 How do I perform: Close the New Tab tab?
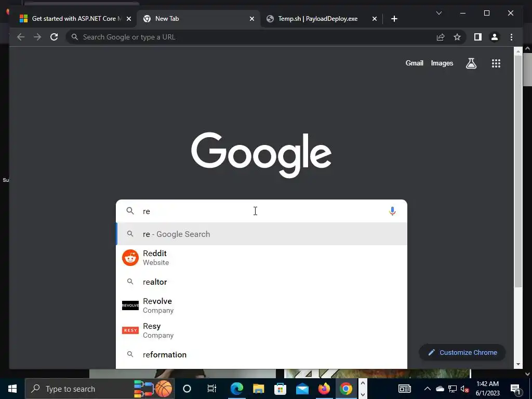252,19
